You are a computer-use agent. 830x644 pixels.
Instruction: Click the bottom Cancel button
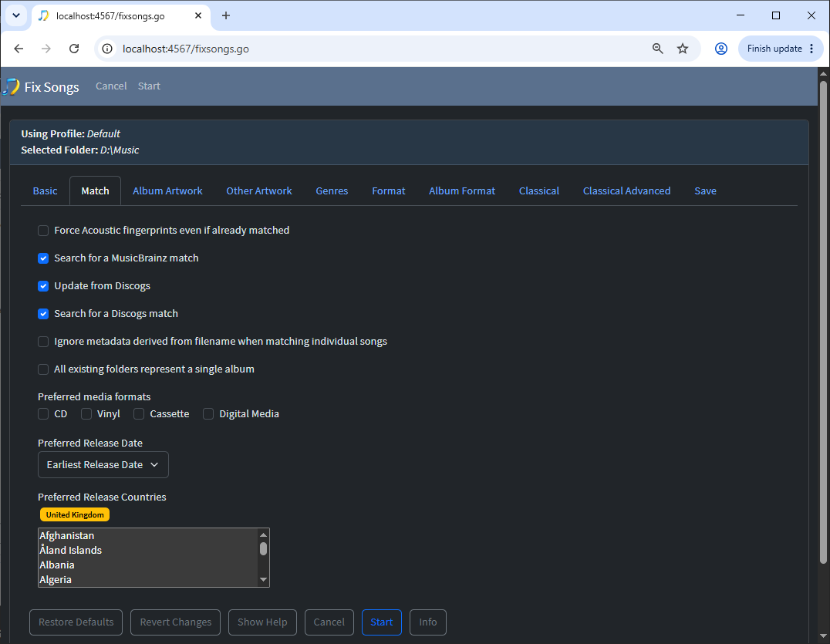[x=329, y=622]
